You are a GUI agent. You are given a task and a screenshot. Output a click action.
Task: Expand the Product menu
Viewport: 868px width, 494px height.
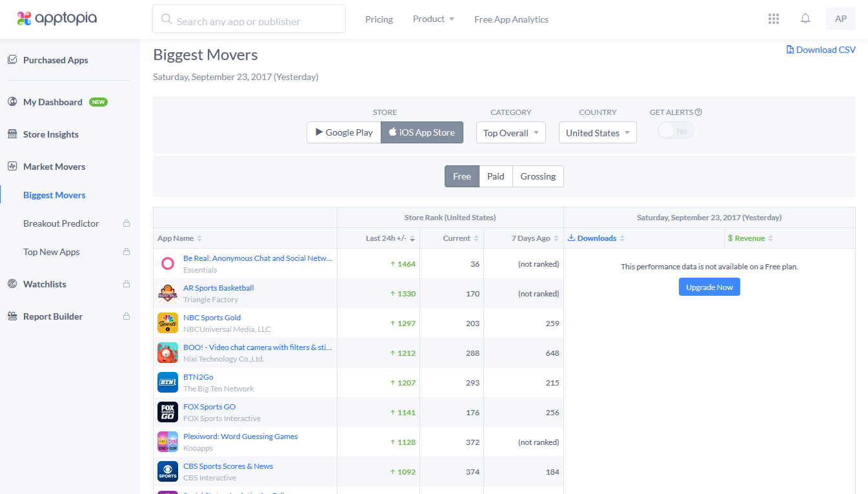click(433, 19)
